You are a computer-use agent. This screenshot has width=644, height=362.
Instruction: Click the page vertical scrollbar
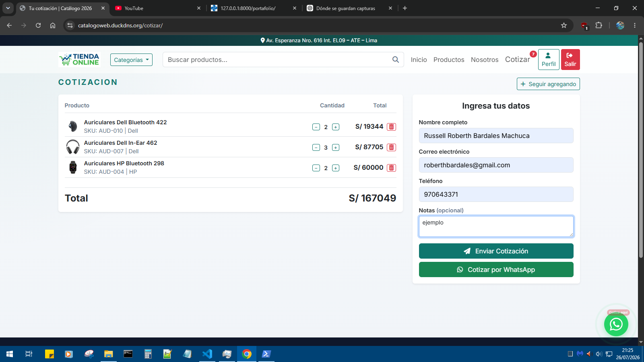coord(641,150)
